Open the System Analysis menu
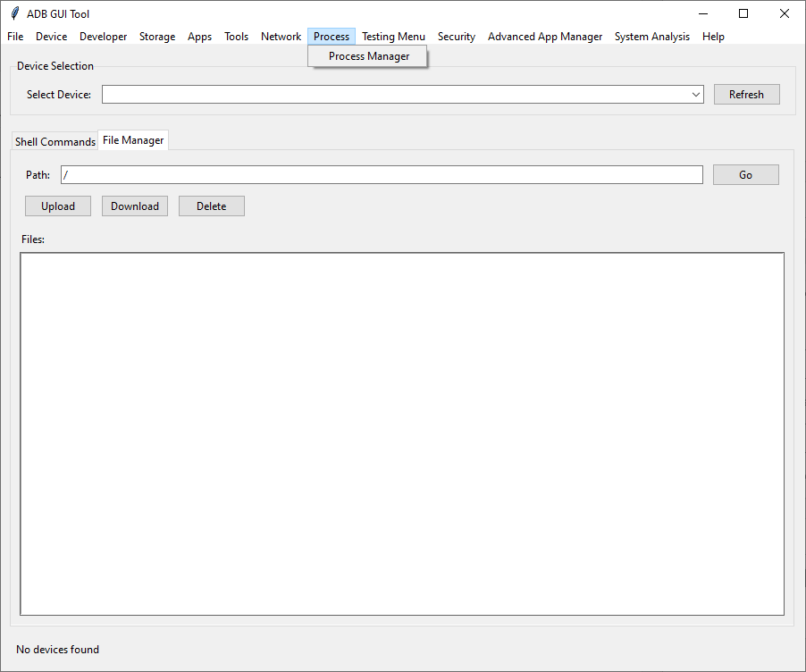This screenshot has height=672, width=806. point(651,37)
